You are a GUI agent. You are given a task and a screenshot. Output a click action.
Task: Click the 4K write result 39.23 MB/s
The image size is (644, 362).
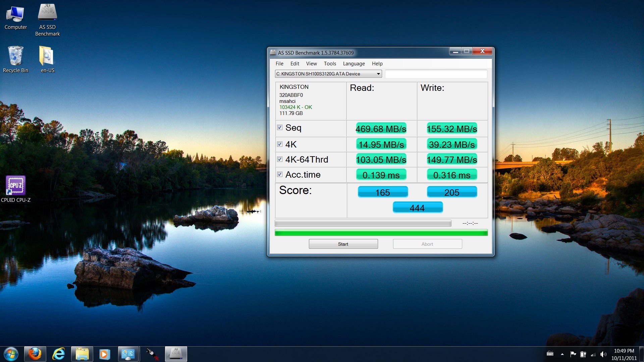452,144
